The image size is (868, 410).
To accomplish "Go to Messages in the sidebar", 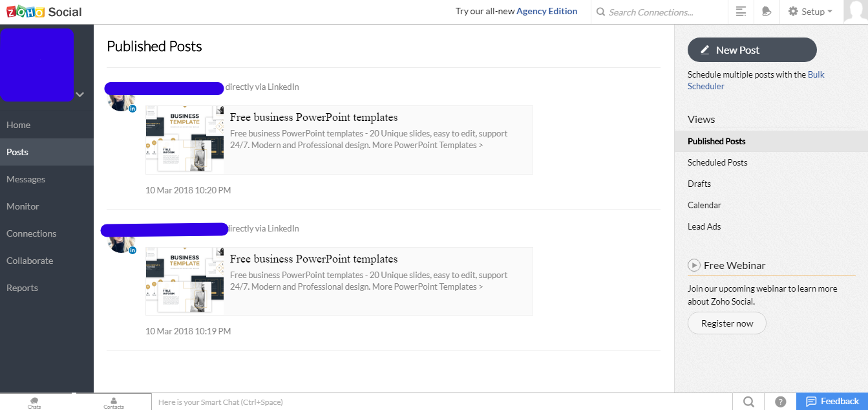I will [26, 179].
